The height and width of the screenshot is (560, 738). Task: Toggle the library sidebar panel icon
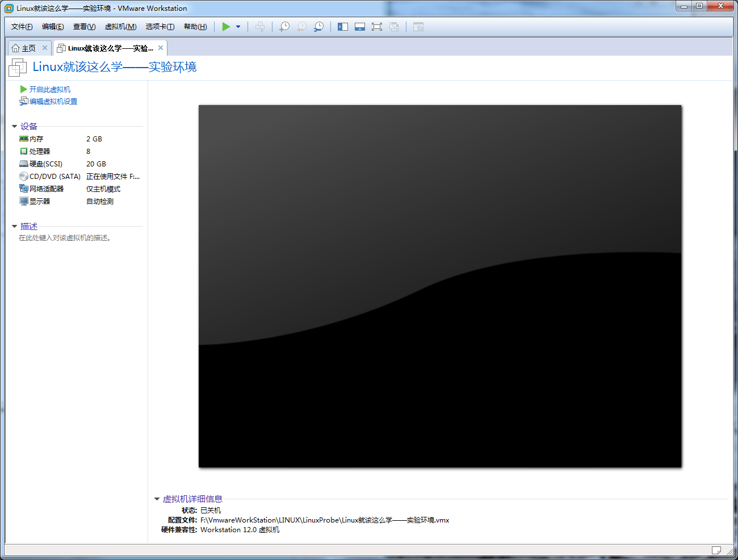pyautogui.click(x=343, y=27)
